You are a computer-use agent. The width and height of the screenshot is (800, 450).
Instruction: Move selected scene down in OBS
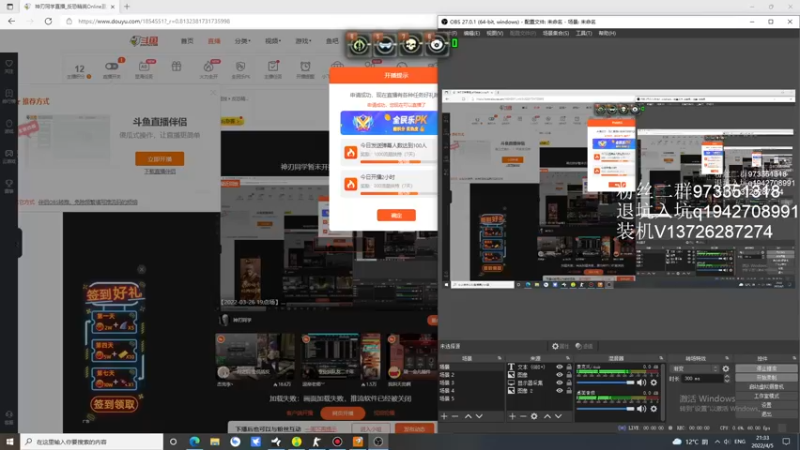click(479, 416)
